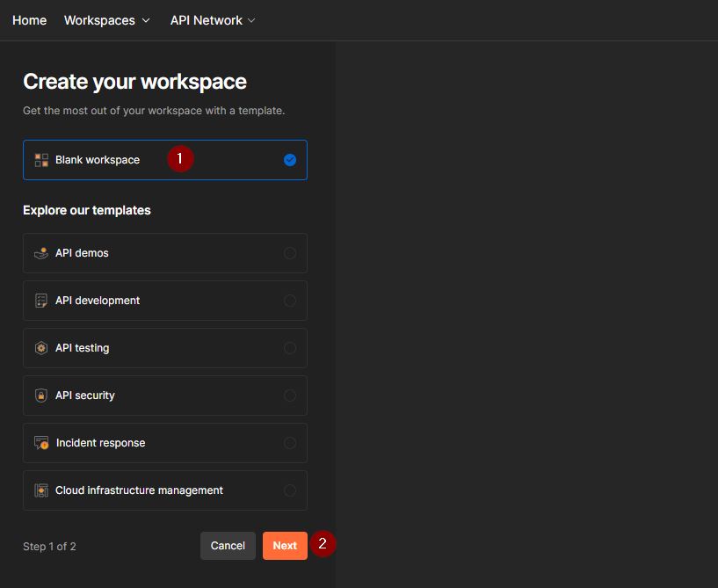The width and height of the screenshot is (718, 588).
Task: Click the 'API testing' template label
Action: tap(83, 348)
